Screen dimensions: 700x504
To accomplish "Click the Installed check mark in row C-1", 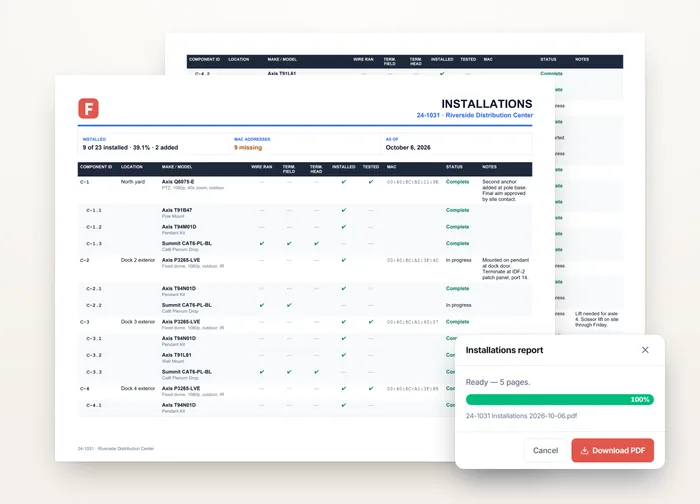I will coord(343,182).
